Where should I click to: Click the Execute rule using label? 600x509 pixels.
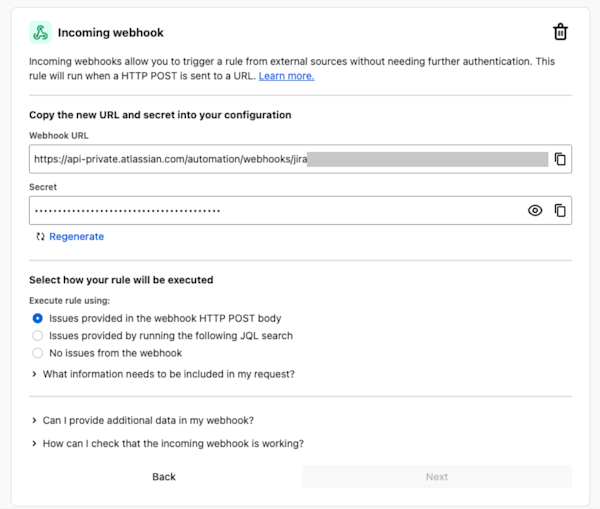tap(69, 300)
